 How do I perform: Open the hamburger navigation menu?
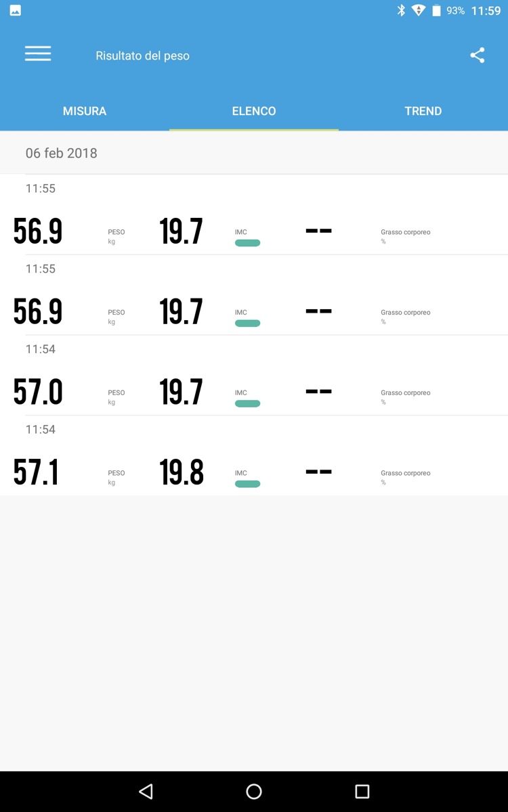tap(38, 55)
